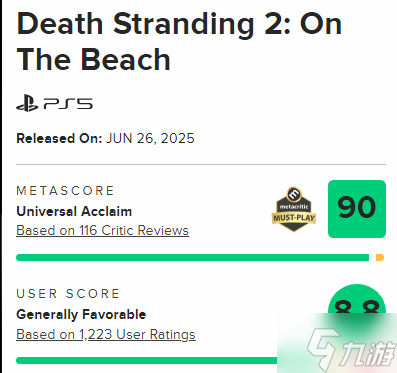Select the USER SCORE section heading
The height and width of the screenshot is (373, 397).
68,294
